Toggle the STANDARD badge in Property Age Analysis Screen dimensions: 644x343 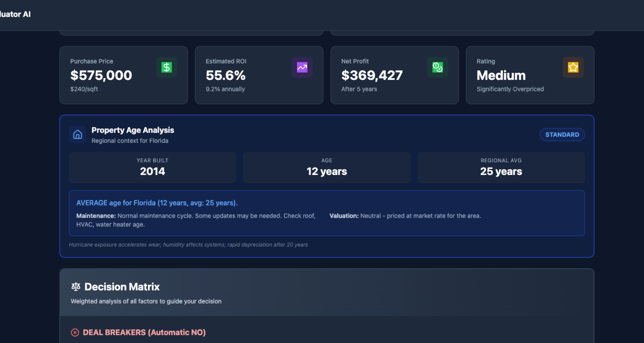(x=562, y=135)
